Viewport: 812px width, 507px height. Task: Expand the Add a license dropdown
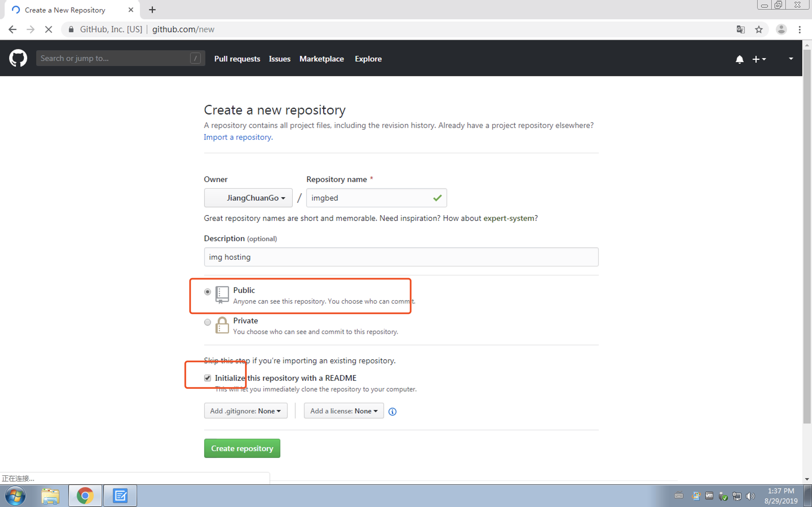click(344, 411)
